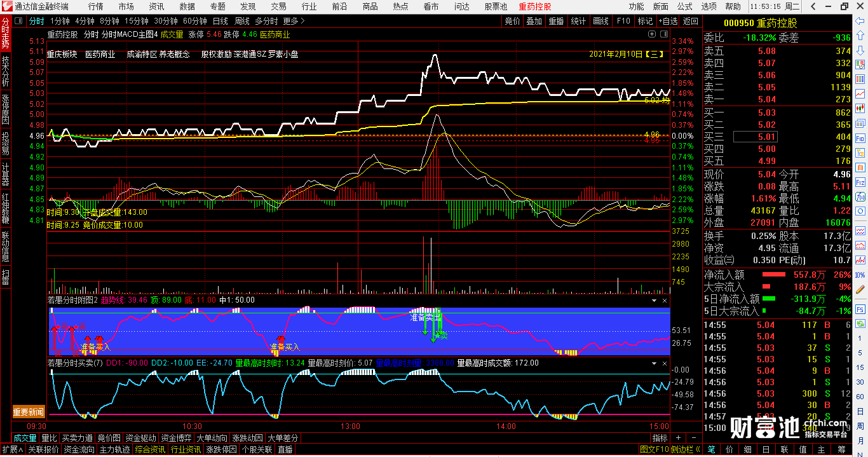Close the 若愚分时附图2 indicator panel
Viewport: 868px width, 457px height.
[665, 300]
